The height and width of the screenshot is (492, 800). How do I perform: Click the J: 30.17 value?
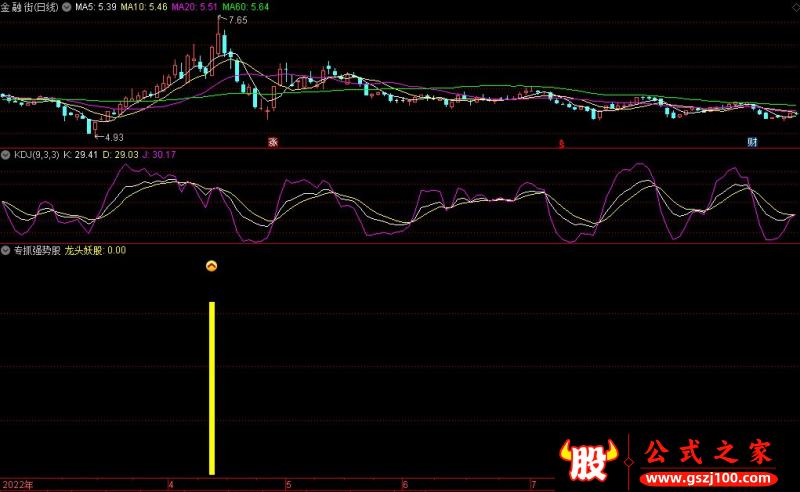pos(159,155)
